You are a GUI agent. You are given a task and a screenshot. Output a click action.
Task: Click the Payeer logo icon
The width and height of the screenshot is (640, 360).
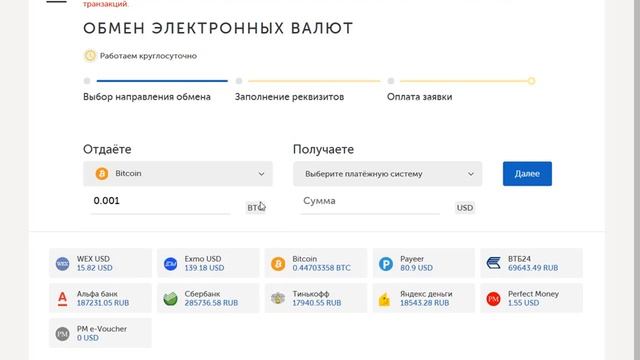tap(386, 264)
